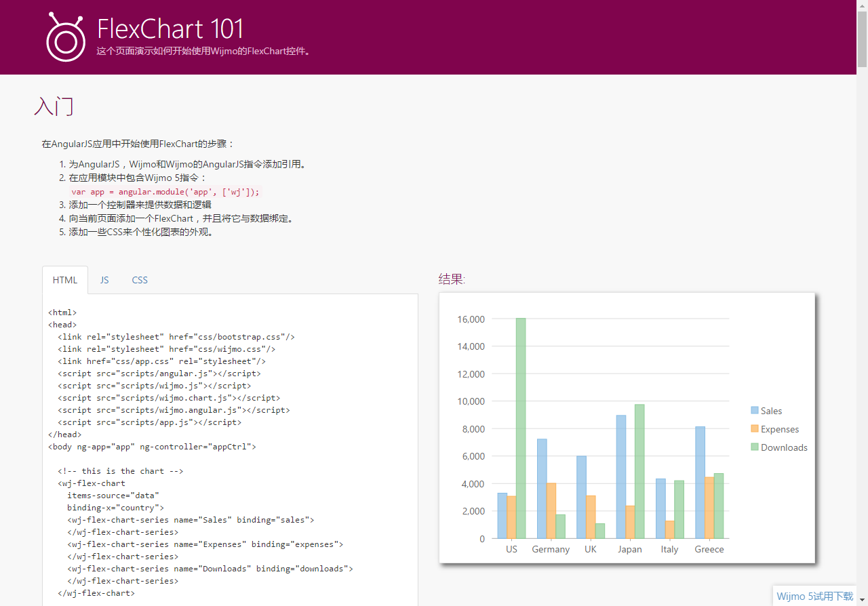
Task: Click the Japan Sales blue bar
Action: [x=621, y=477]
